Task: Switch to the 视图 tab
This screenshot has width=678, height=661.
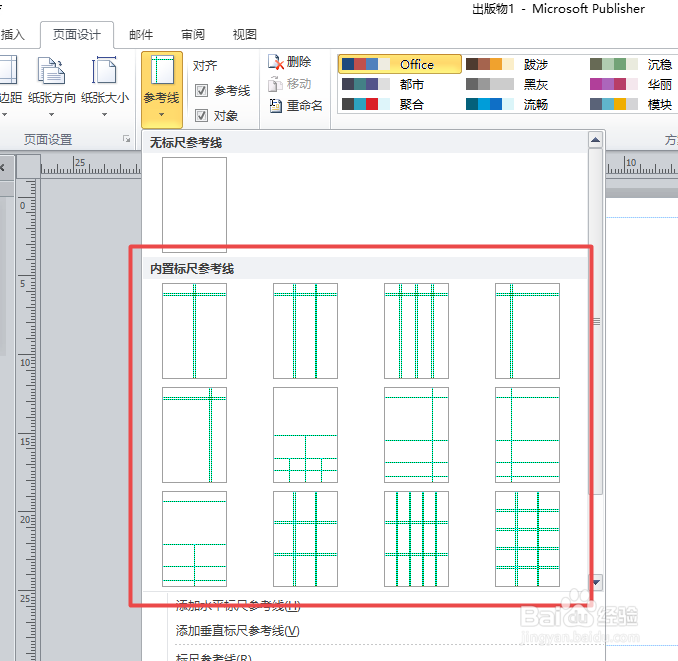Action: 245,35
